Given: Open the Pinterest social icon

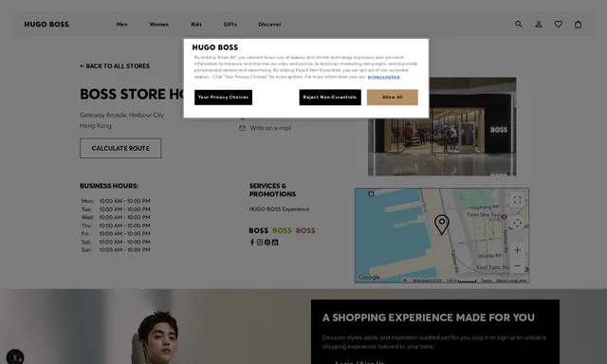Looking at the screenshot, I should pyautogui.click(x=267, y=242).
